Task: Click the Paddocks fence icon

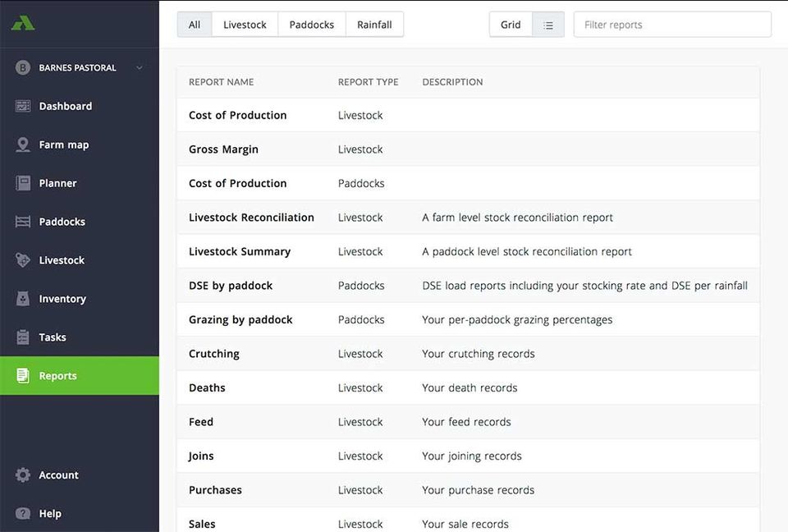Action: click(23, 222)
